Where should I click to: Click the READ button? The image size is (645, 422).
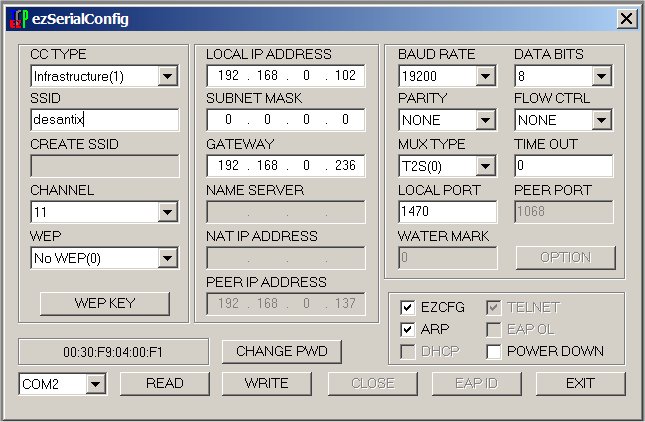165,384
